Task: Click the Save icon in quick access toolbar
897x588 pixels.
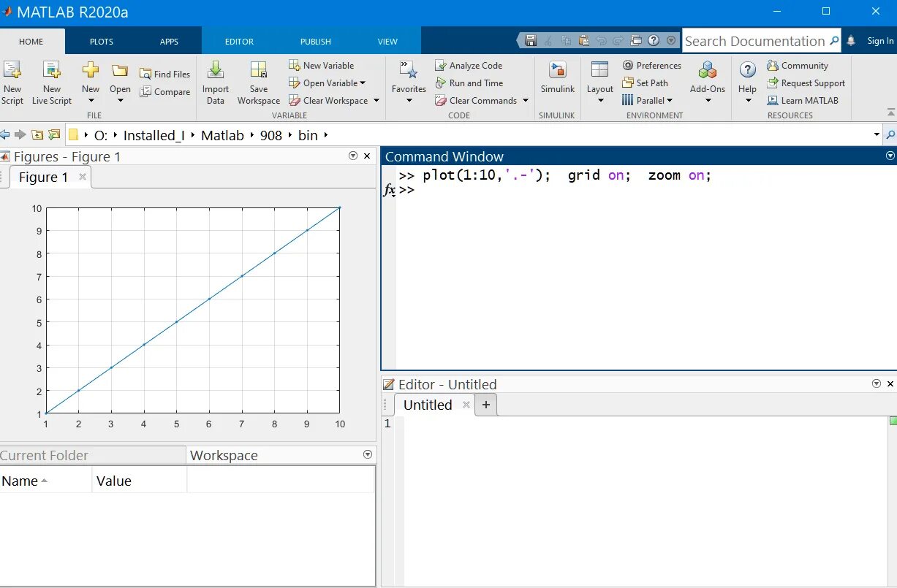Action: tap(531, 41)
